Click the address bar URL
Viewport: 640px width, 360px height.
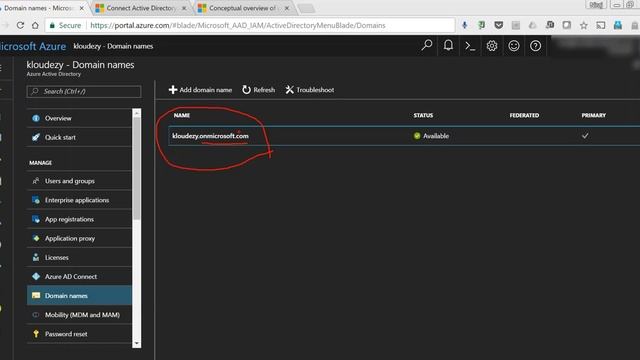coord(238,25)
